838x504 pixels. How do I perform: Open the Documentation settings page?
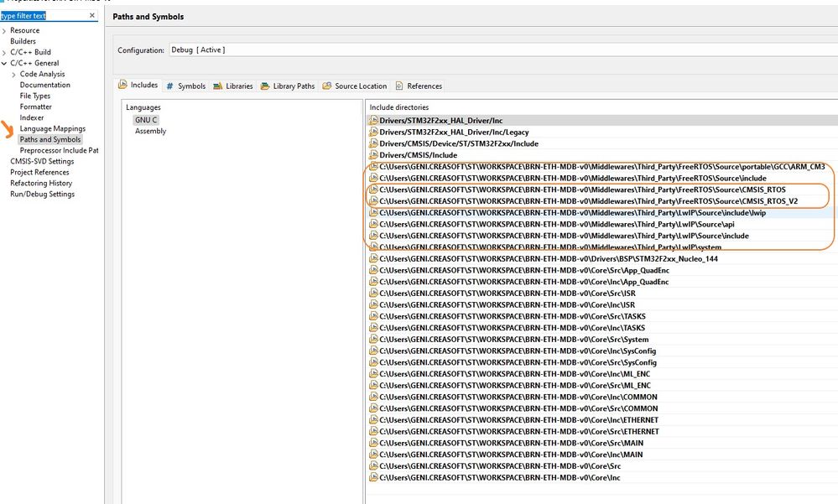click(45, 85)
